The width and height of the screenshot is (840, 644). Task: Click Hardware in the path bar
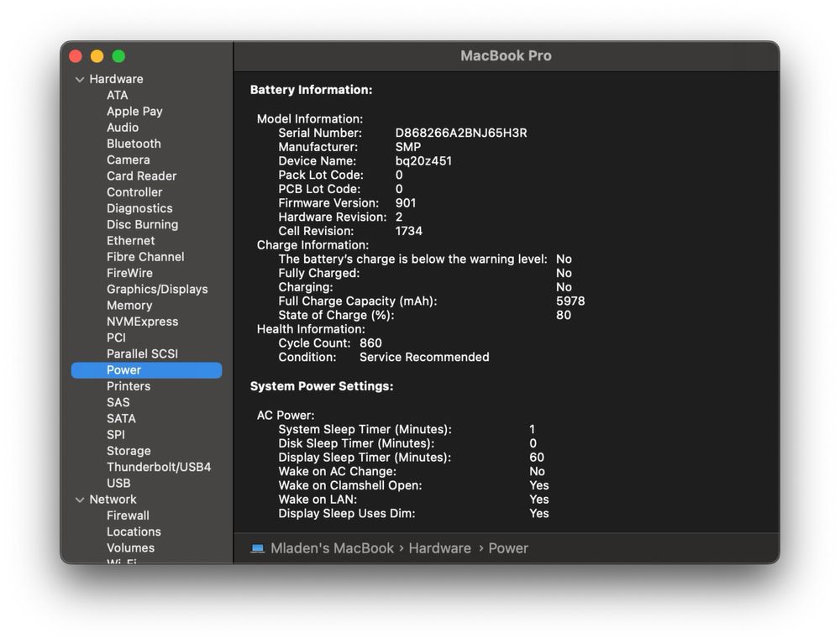coord(440,548)
